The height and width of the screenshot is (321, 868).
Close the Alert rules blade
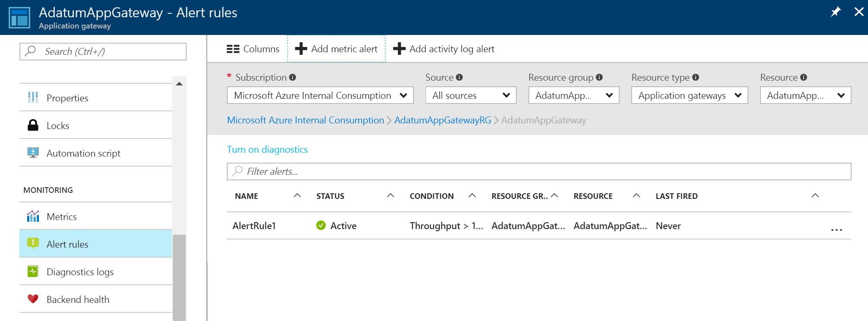tap(859, 12)
